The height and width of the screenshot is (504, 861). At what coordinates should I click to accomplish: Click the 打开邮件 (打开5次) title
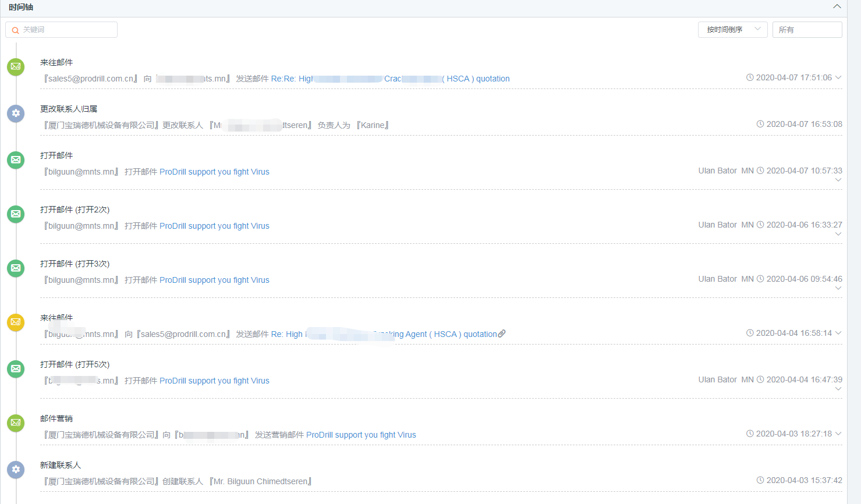pos(75,364)
